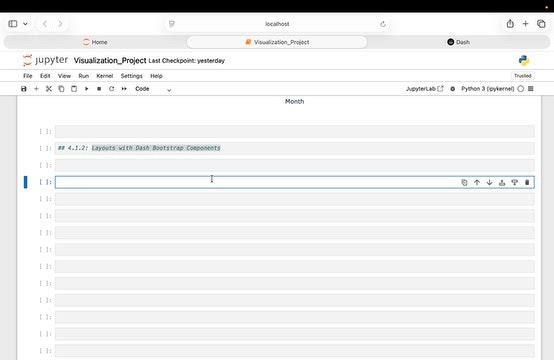Image resolution: width=554 pixels, height=360 pixels.
Task: Cut the selected cell with the scissors icon
Action: click(x=49, y=89)
